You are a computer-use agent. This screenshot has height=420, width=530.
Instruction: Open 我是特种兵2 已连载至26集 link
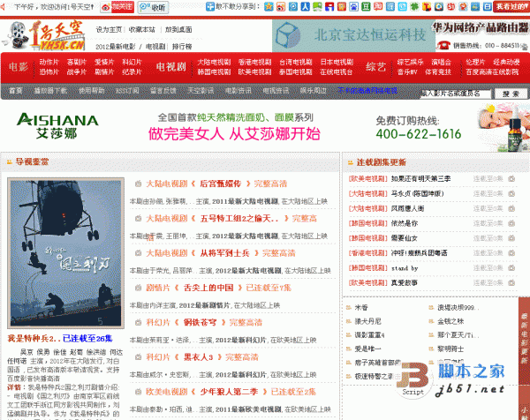click(60, 338)
